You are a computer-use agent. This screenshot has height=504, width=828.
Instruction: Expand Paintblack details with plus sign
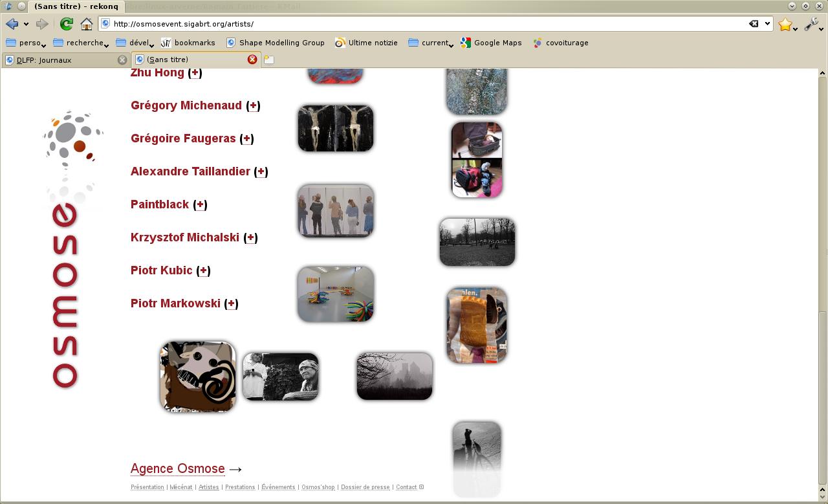click(x=200, y=204)
